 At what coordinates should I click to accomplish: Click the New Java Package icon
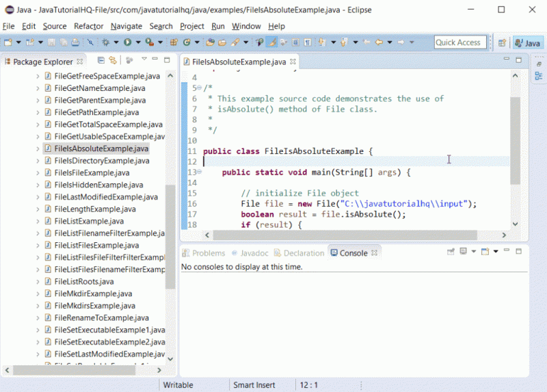point(174,42)
